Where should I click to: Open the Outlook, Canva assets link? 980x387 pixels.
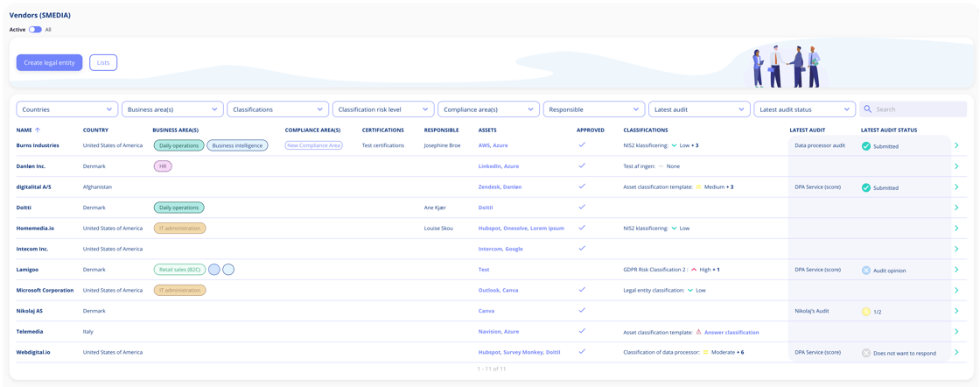click(498, 290)
